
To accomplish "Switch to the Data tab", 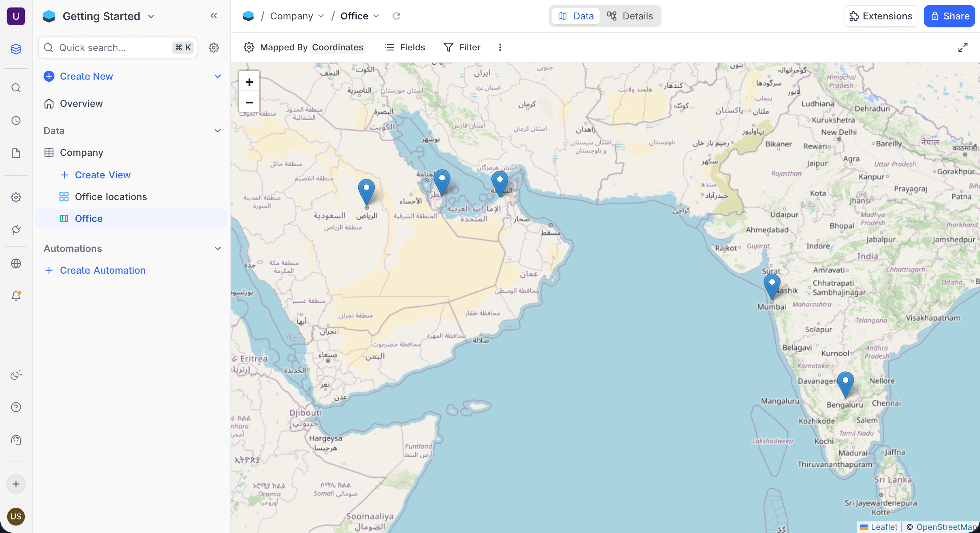I will click(575, 16).
